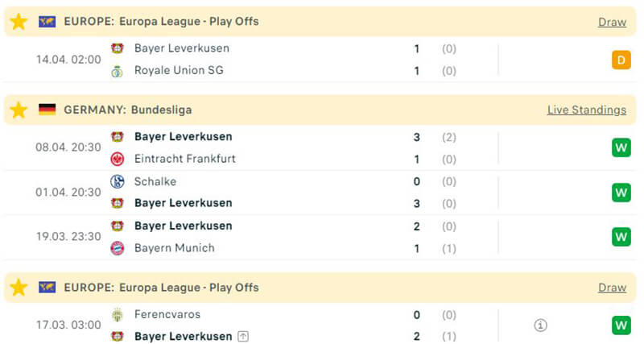The image size is (644, 344).
Task: Open the top Europa League Draw link
Action: pos(612,22)
